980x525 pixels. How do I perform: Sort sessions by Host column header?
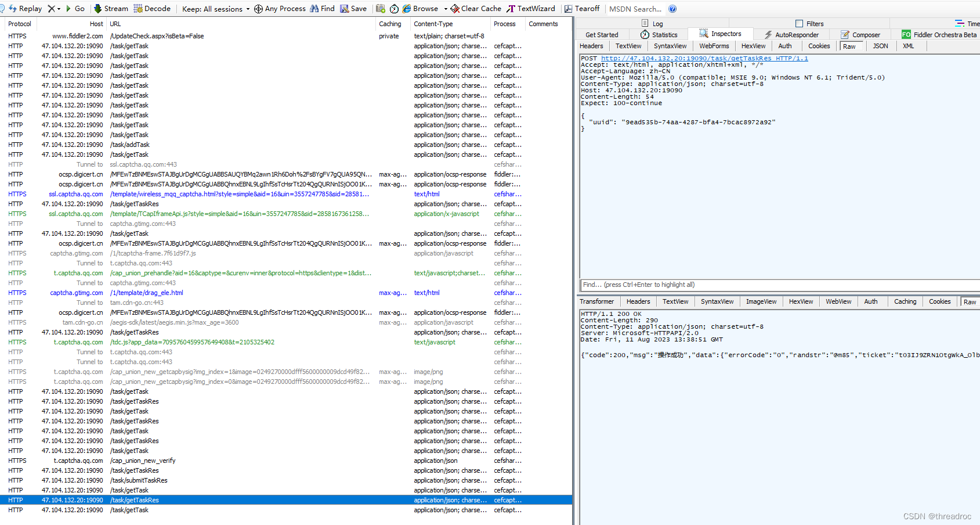click(x=72, y=24)
